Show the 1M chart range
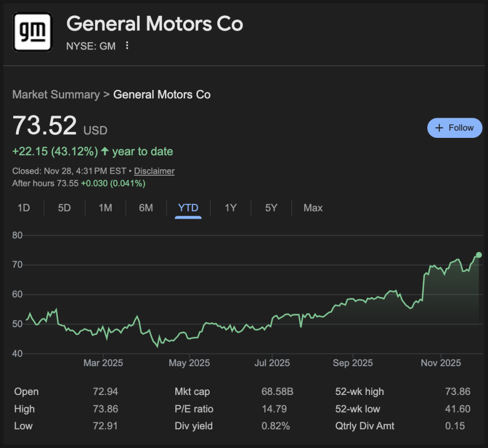This screenshot has width=488, height=448. tap(105, 208)
